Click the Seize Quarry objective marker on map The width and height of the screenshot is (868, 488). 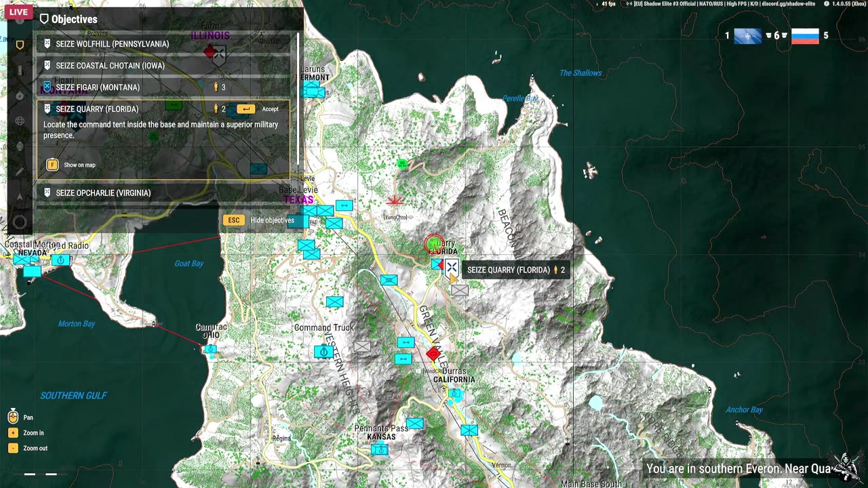click(x=451, y=266)
